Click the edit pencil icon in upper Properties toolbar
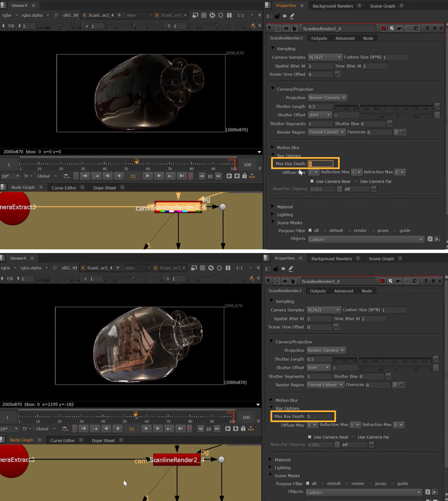 pyautogui.click(x=292, y=16)
